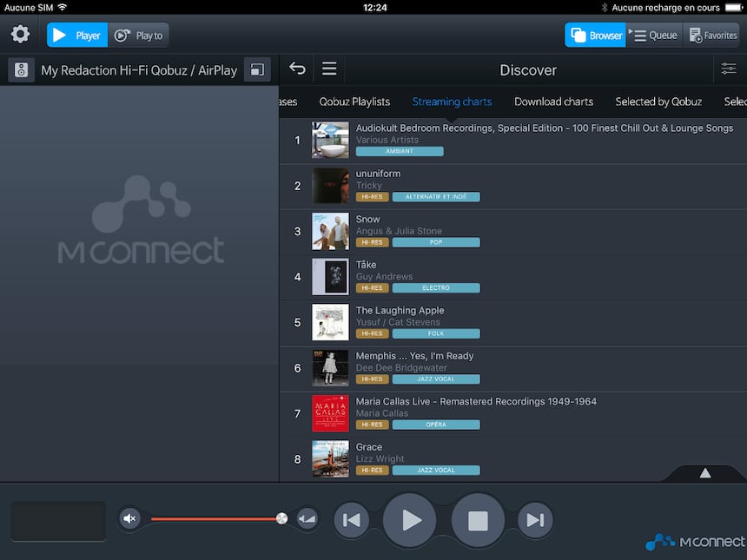
Task: Click the battery indicator in status bar
Action: point(734,7)
